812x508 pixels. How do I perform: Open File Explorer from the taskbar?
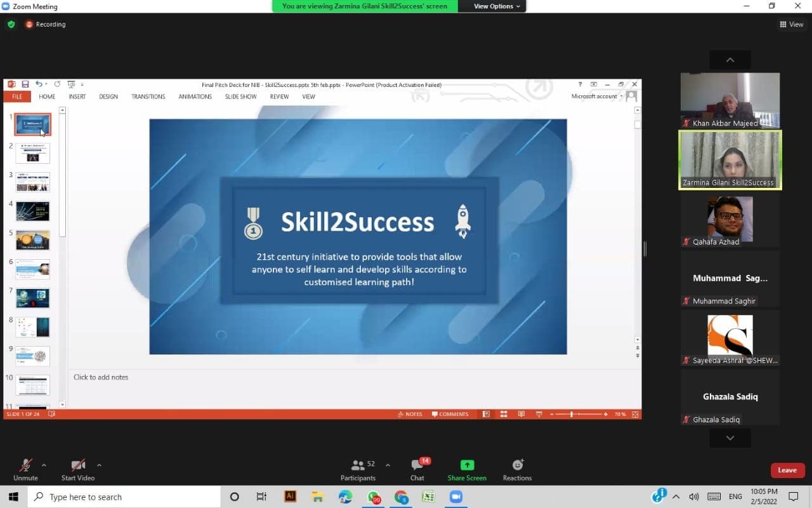click(x=318, y=497)
